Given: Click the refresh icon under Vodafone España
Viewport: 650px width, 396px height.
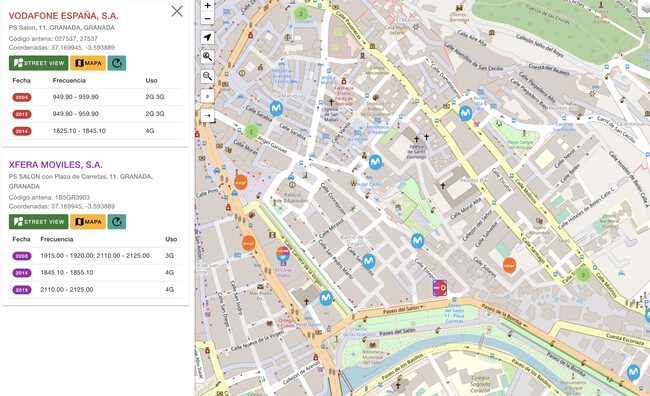Looking at the screenshot, I should [x=117, y=63].
